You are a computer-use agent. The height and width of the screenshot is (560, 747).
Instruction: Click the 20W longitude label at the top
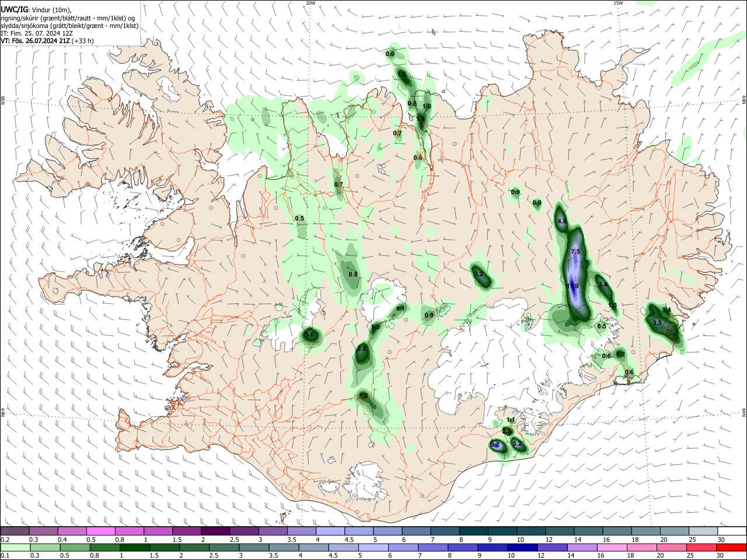[x=310, y=3]
